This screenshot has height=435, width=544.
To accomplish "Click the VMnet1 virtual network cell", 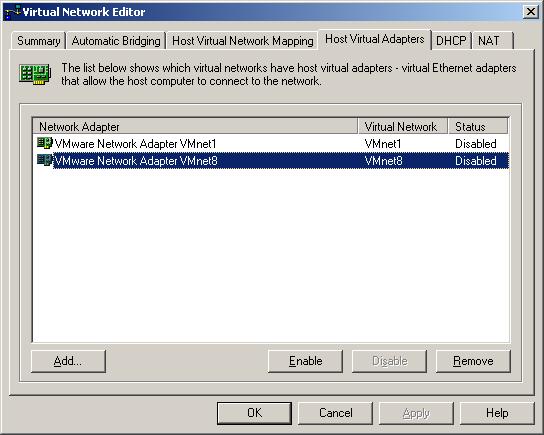I will (x=383, y=144).
